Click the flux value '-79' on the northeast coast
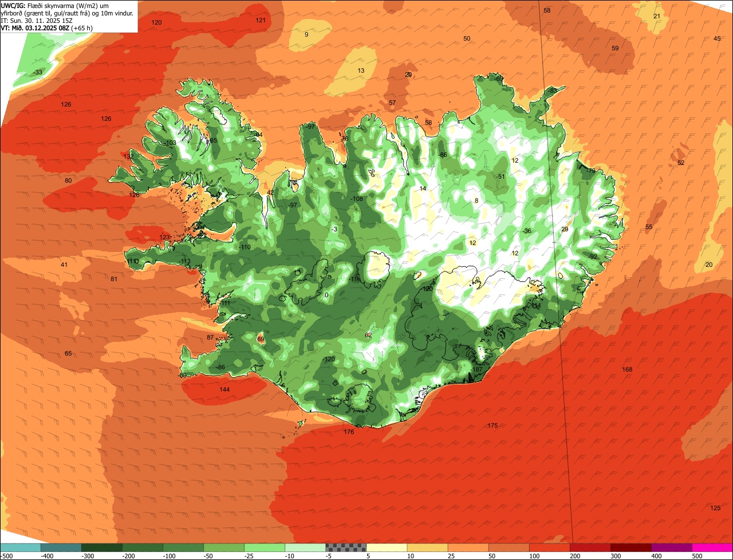 tap(590, 171)
